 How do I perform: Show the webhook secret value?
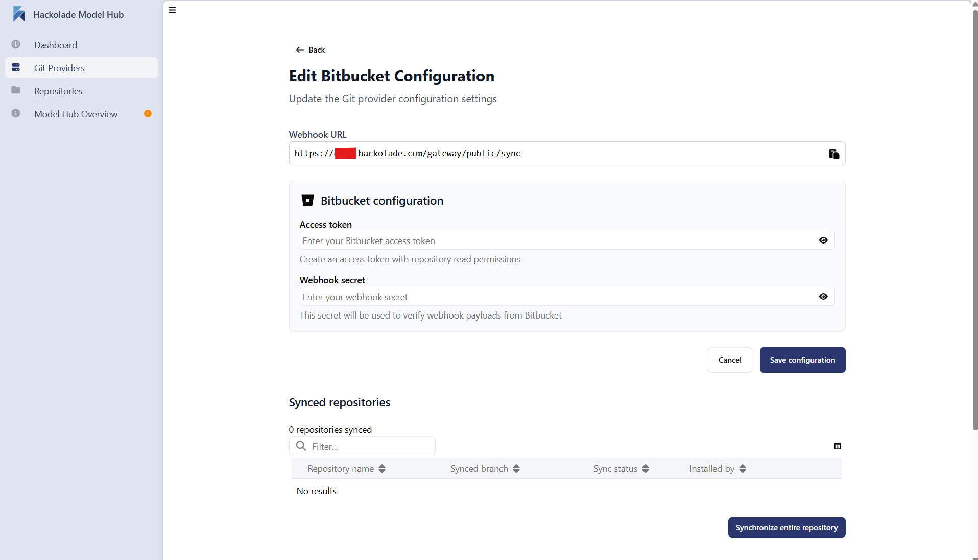(823, 296)
